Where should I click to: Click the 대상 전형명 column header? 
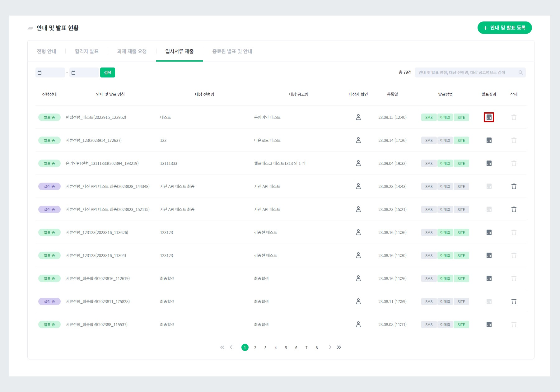205,94
